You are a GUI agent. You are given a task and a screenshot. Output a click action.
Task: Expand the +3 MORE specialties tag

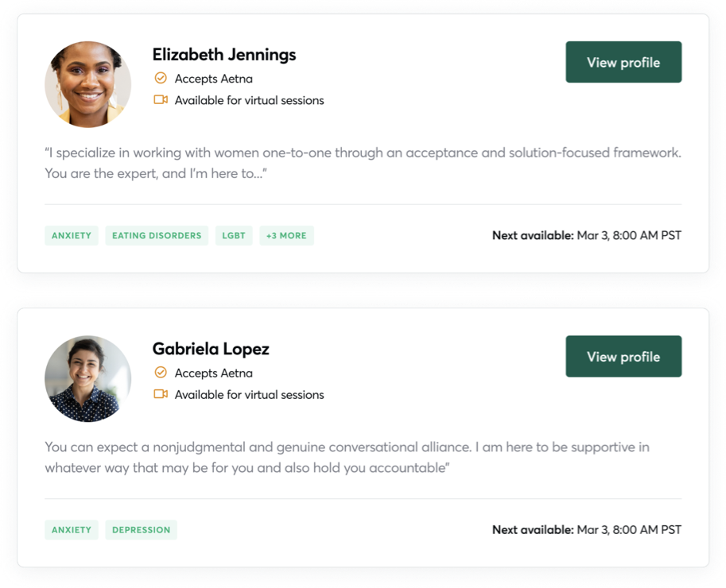coord(286,235)
